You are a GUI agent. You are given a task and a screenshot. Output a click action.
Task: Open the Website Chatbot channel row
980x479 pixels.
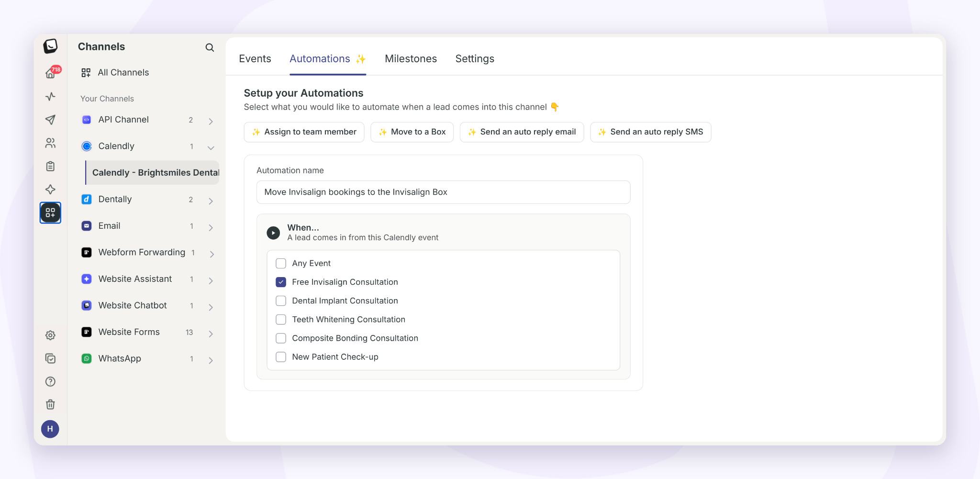147,305
